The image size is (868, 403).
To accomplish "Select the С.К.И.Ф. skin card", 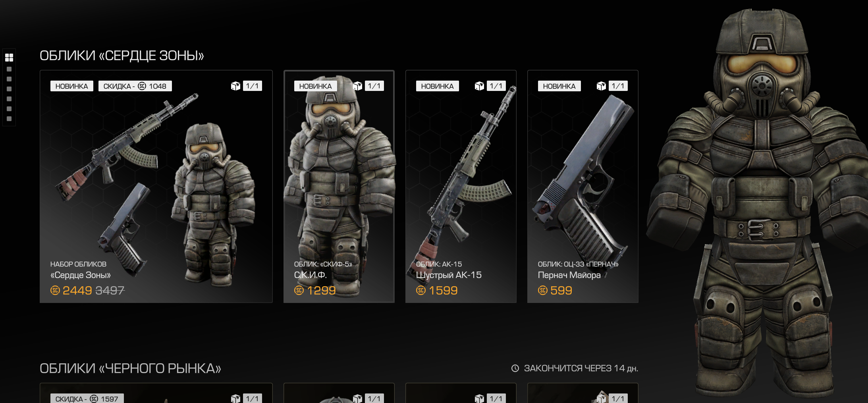I will tap(339, 187).
